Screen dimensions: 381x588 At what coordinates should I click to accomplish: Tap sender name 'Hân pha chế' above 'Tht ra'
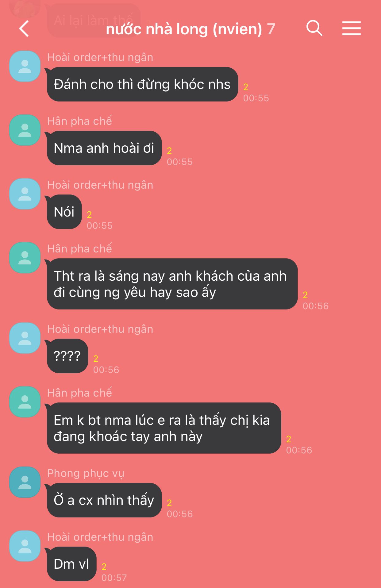pyautogui.click(x=79, y=248)
